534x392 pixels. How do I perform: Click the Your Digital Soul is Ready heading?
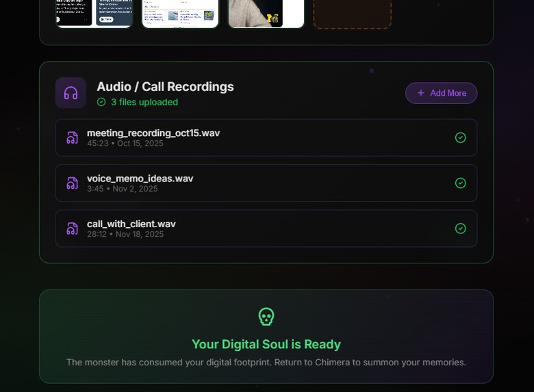point(266,344)
